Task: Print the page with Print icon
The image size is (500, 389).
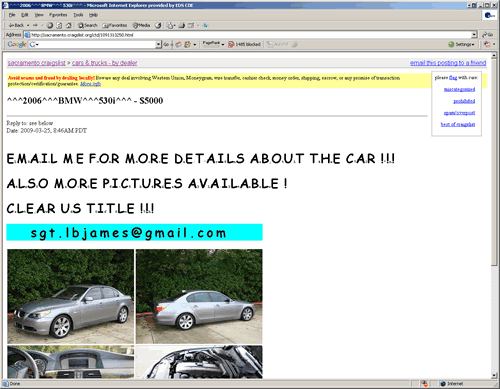Action: tap(181, 25)
